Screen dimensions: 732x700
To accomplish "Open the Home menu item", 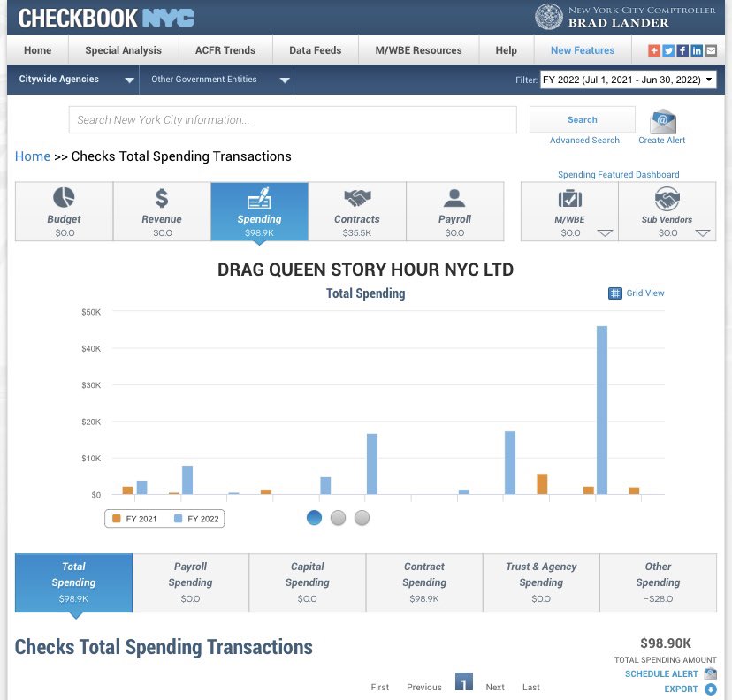I will (x=38, y=50).
